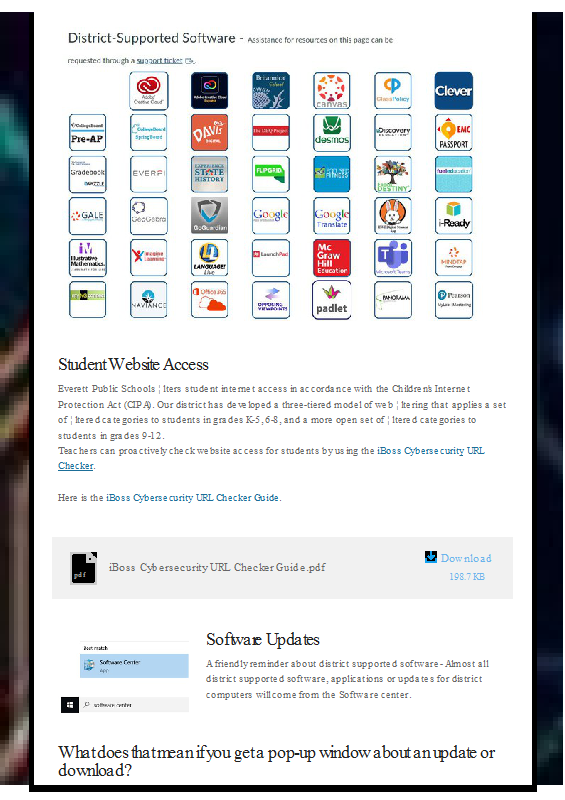Open the GeoGebra icon

tap(149, 216)
